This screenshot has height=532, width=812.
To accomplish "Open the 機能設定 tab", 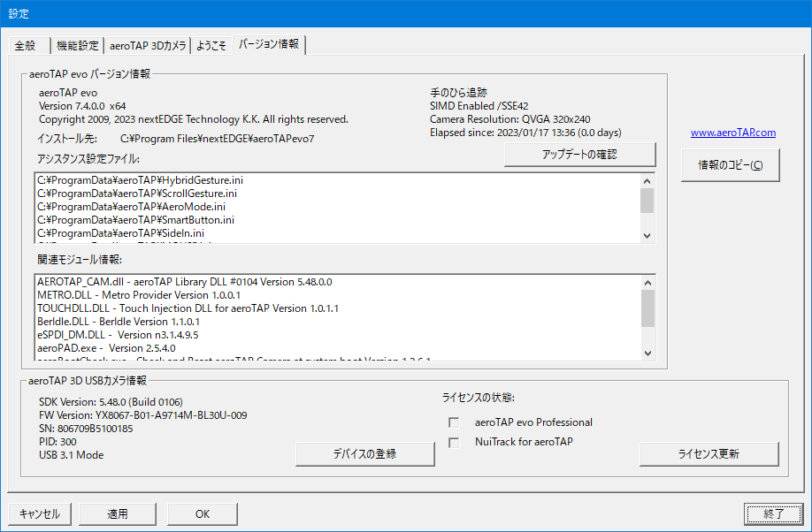I will pos(77,46).
